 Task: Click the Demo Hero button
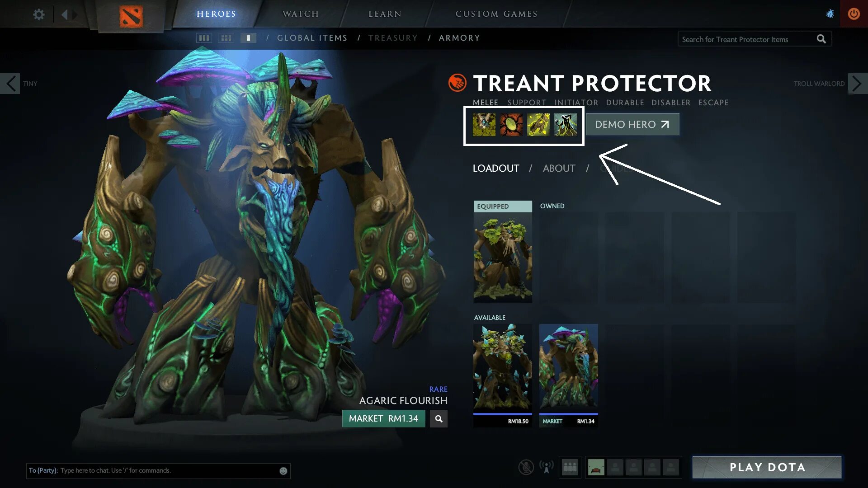pyautogui.click(x=632, y=124)
